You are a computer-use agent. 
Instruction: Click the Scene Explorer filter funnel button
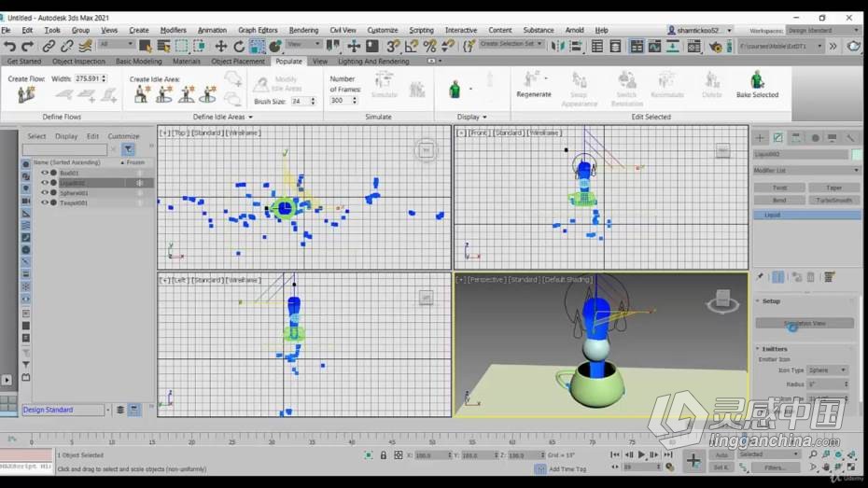(x=128, y=149)
